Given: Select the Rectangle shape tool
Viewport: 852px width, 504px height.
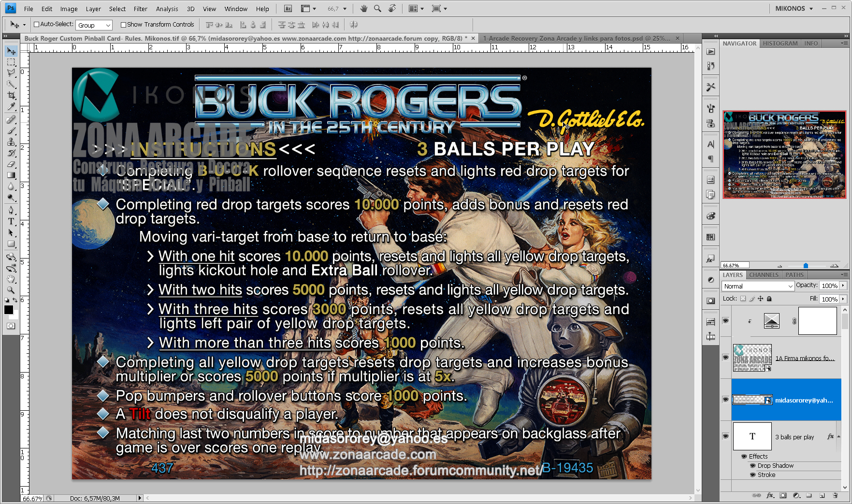Looking at the screenshot, I should (x=11, y=244).
